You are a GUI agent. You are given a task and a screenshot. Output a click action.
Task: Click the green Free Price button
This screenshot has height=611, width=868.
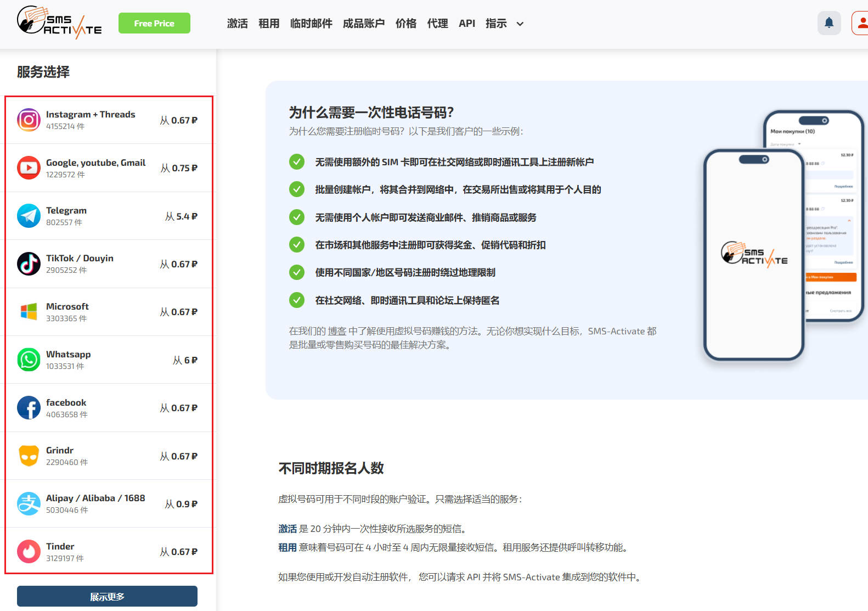click(154, 23)
